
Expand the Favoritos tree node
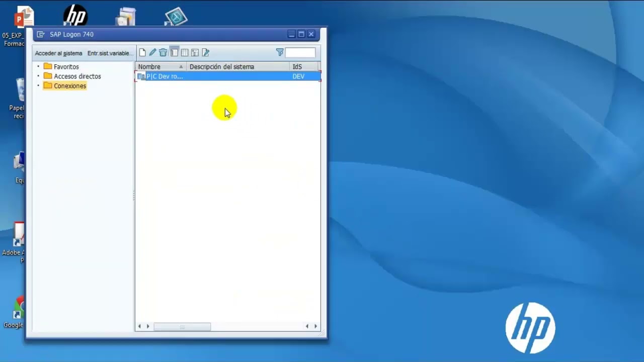pyautogui.click(x=38, y=66)
